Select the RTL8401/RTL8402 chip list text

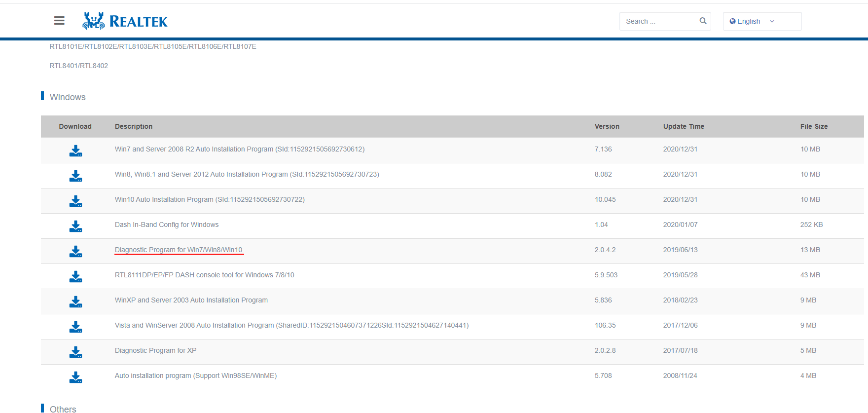(x=79, y=66)
